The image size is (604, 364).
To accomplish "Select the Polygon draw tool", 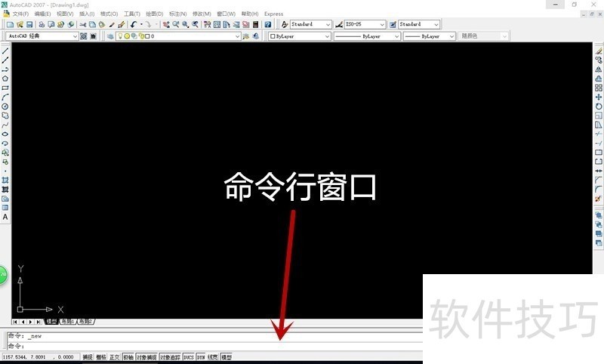I will pyautogui.click(x=5, y=79).
